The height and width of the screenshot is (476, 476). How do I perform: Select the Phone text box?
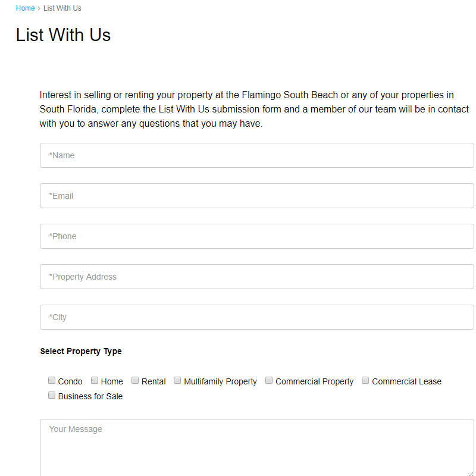pyautogui.click(x=256, y=236)
